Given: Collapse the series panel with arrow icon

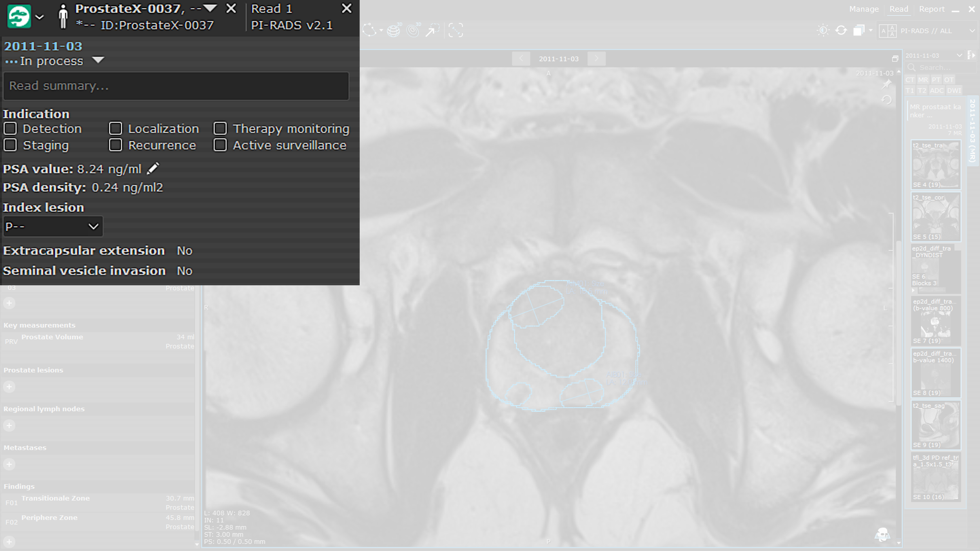Looking at the screenshot, I should [971, 55].
